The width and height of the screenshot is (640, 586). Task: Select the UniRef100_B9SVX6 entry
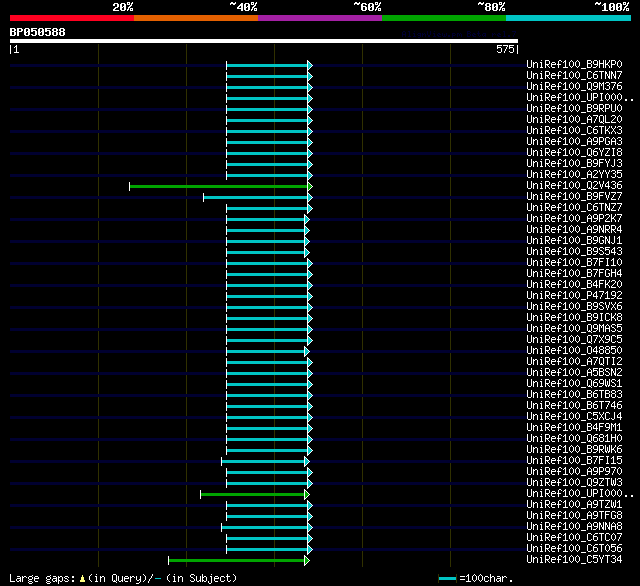[x=574, y=307]
